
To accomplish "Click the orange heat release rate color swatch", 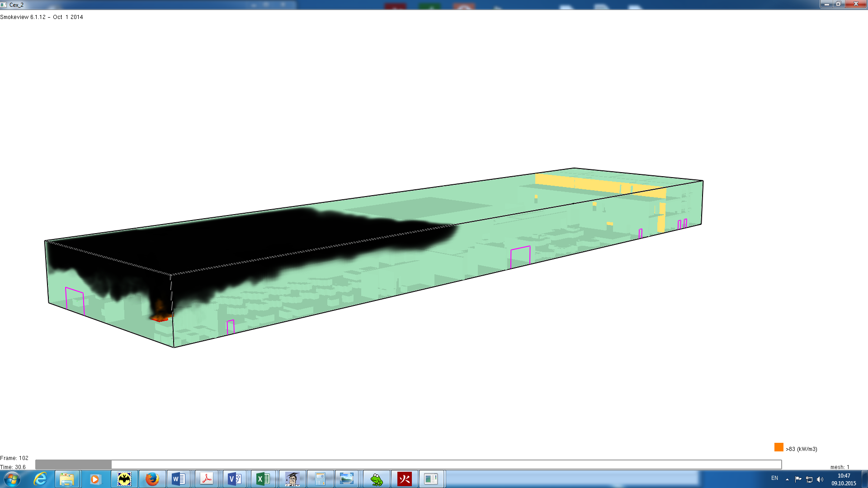I will [x=778, y=447].
